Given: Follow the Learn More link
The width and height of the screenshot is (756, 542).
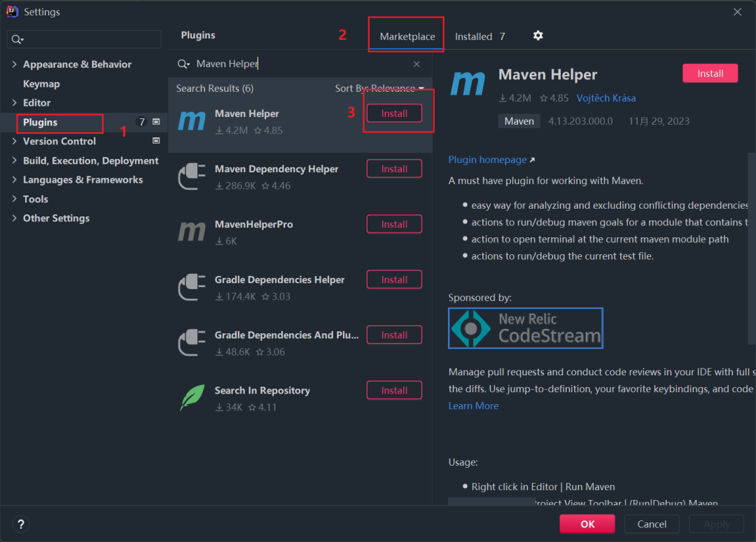Looking at the screenshot, I should [473, 406].
